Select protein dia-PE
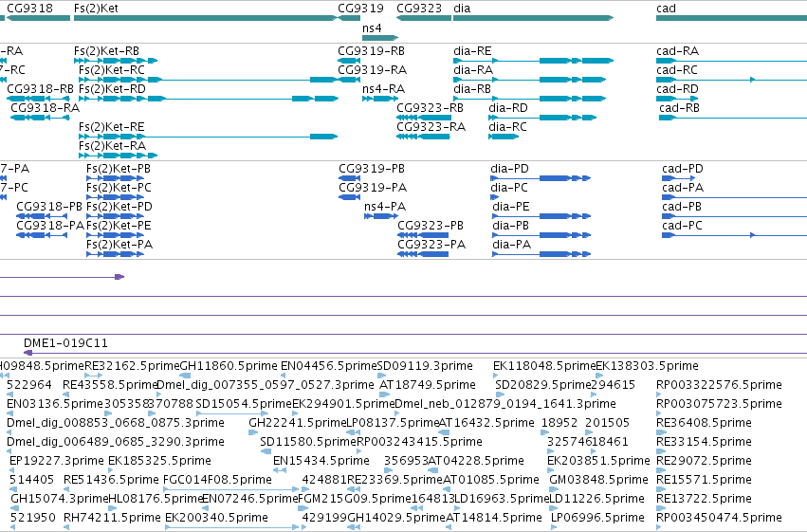Image resolution: width=807 pixels, height=532 pixels. (x=511, y=207)
